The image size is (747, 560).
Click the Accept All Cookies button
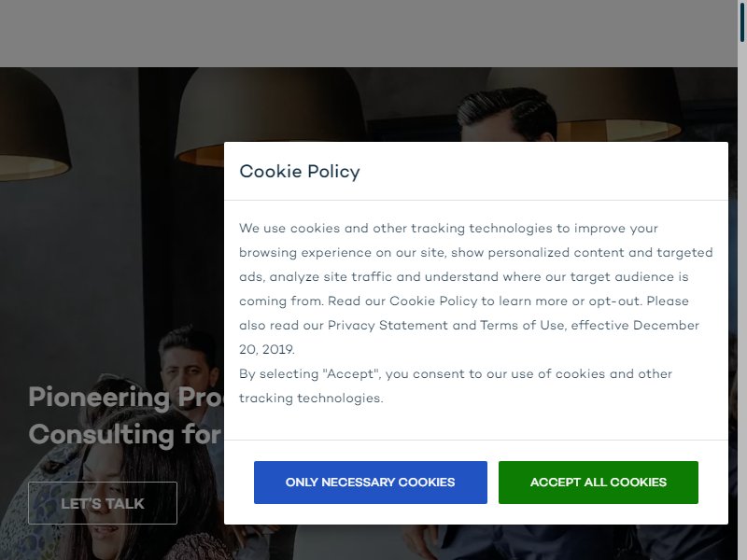tap(599, 482)
